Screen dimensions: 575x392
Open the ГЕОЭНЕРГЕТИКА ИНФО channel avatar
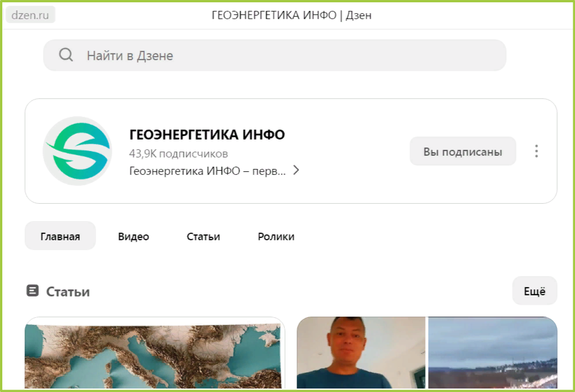pos(78,151)
